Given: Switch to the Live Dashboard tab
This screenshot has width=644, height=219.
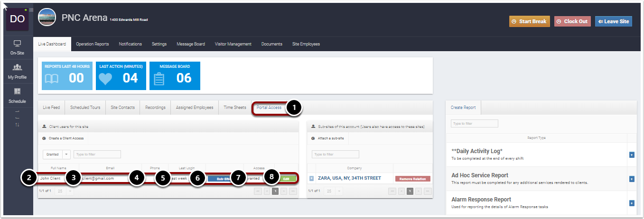Looking at the screenshot, I should [52, 44].
